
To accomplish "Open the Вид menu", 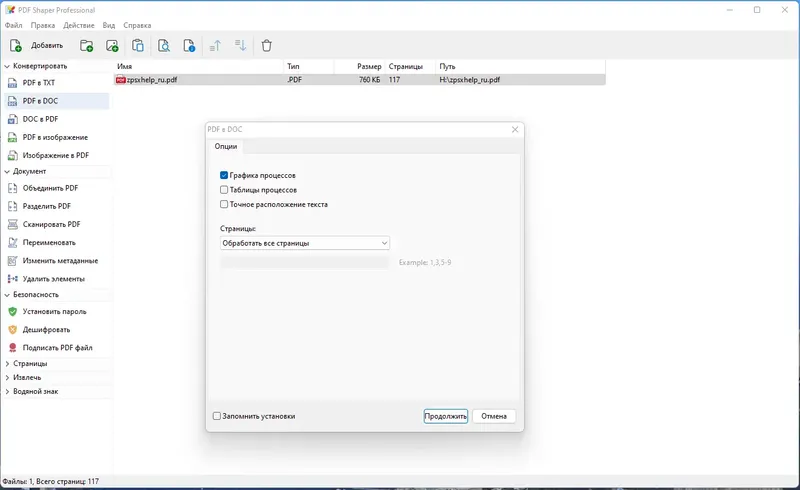I will click(109, 25).
